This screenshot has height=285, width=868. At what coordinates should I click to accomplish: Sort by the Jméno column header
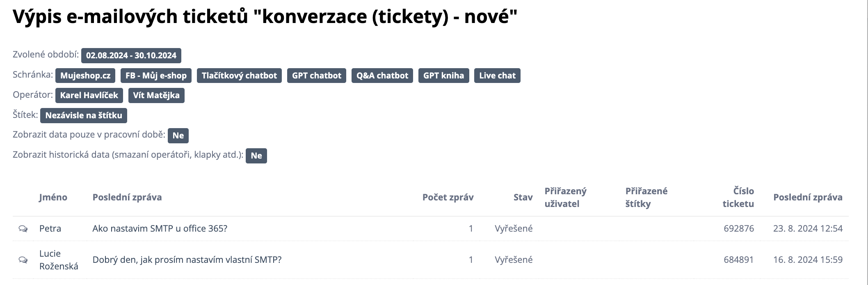53,197
